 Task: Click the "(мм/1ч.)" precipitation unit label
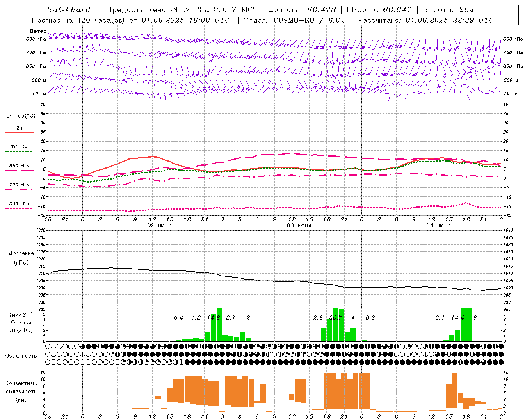(21, 330)
